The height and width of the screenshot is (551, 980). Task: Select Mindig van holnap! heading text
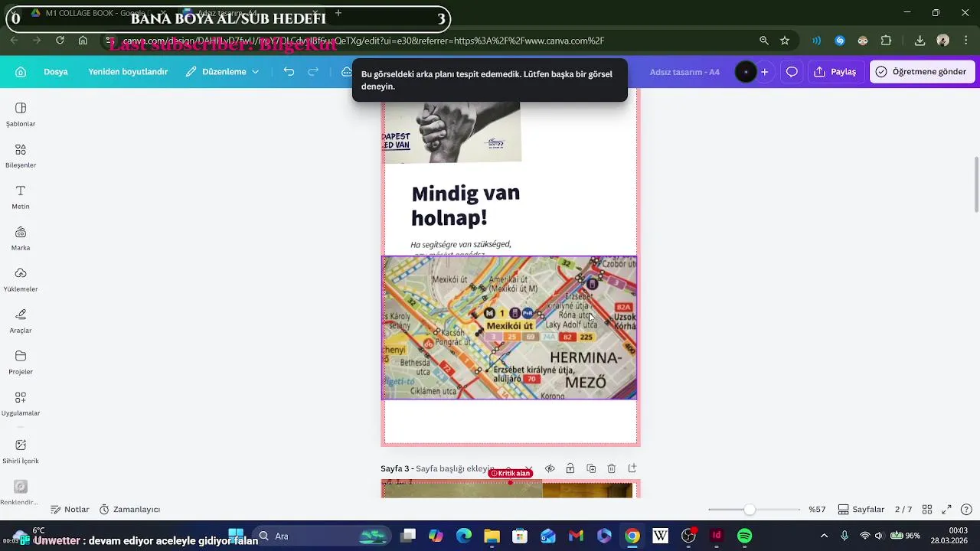465,205
